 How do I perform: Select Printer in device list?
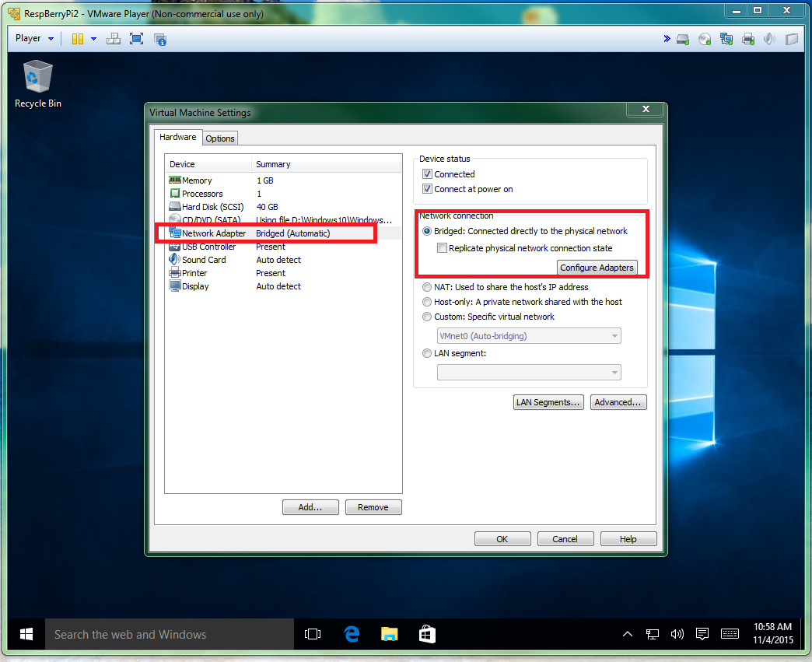283,273
